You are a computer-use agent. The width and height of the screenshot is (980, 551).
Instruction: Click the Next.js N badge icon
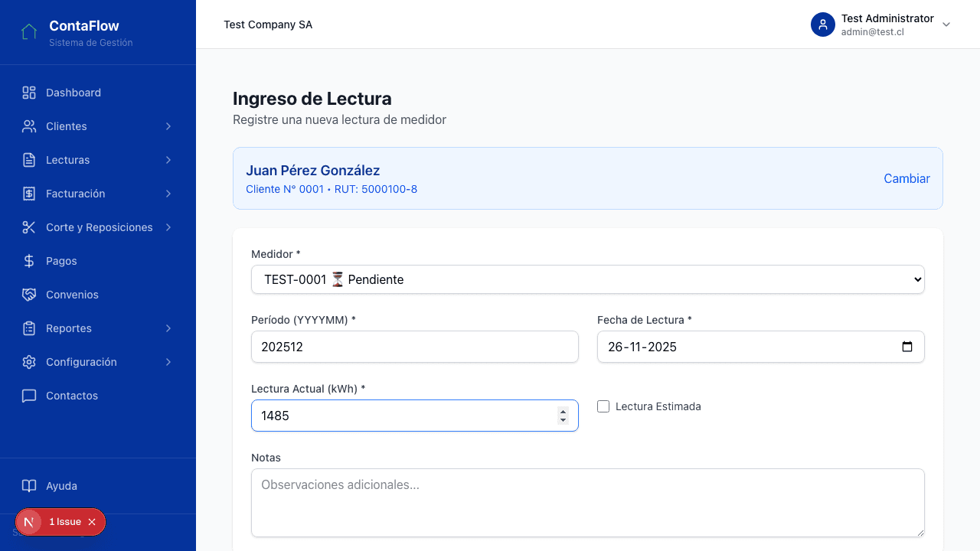point(29,522)
